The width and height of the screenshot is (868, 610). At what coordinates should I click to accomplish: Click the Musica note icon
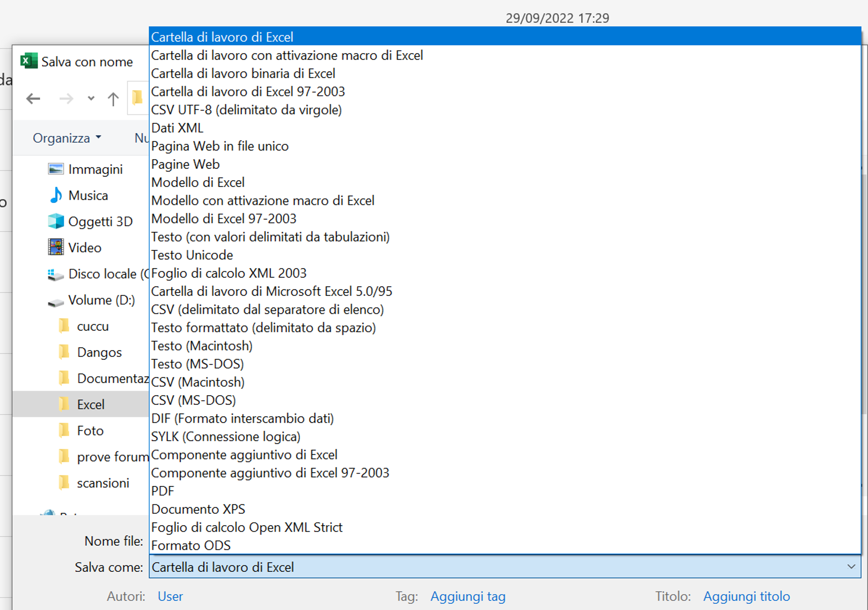pyautogui.click(x=56, y=195)
